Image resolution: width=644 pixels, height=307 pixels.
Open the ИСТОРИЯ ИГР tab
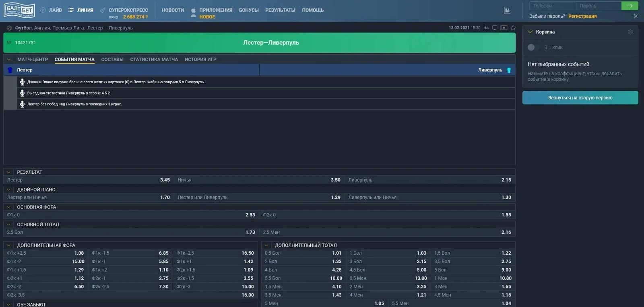200,60
